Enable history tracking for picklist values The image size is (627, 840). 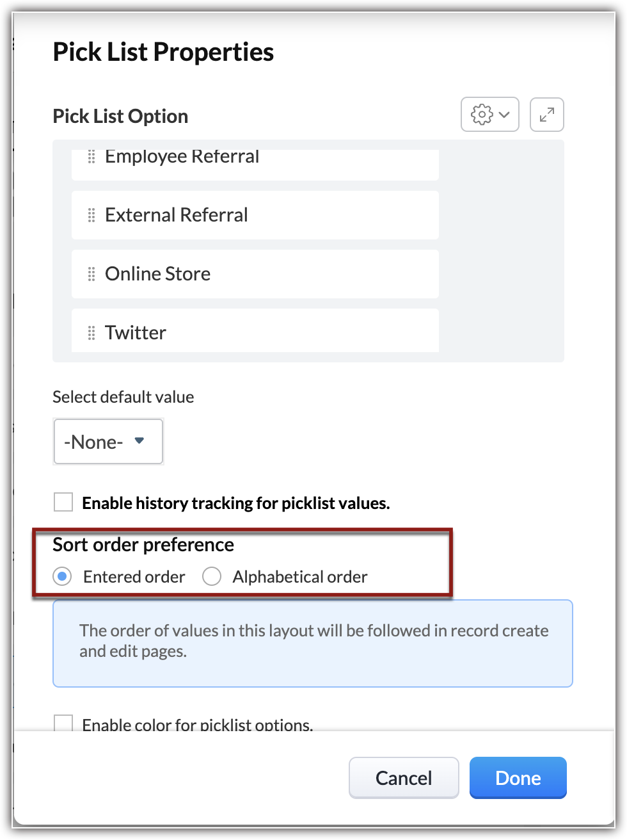63,503
